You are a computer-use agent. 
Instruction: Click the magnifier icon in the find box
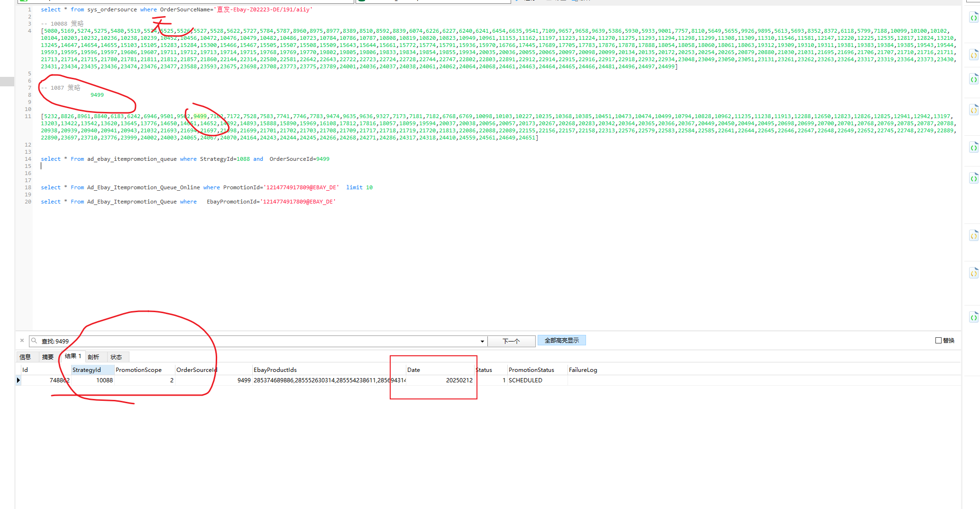tap(34, 341)
